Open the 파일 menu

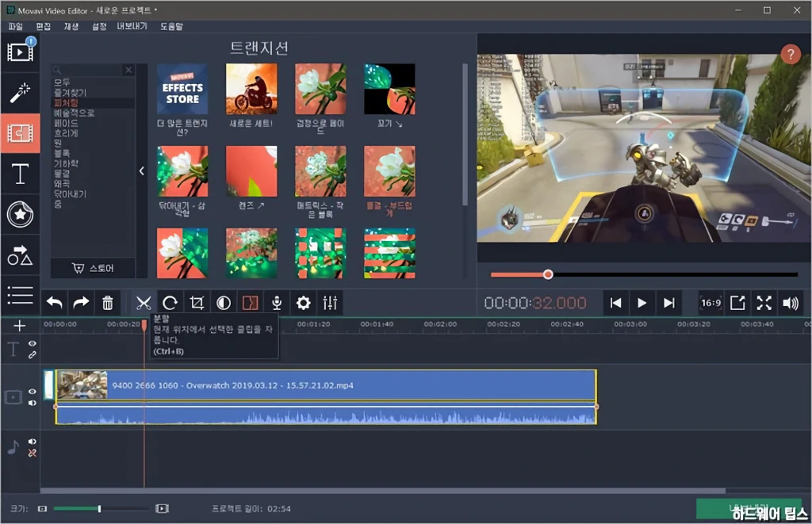click(16, 26)
